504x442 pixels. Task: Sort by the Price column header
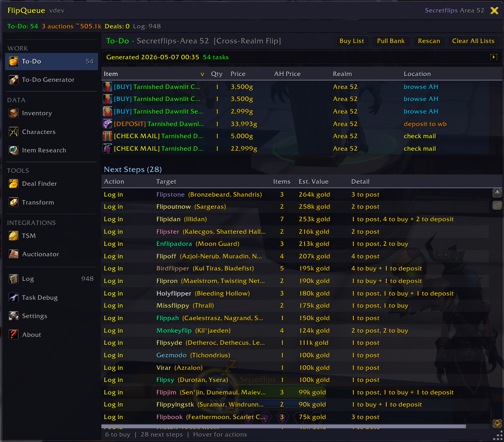tap(238, 74)
